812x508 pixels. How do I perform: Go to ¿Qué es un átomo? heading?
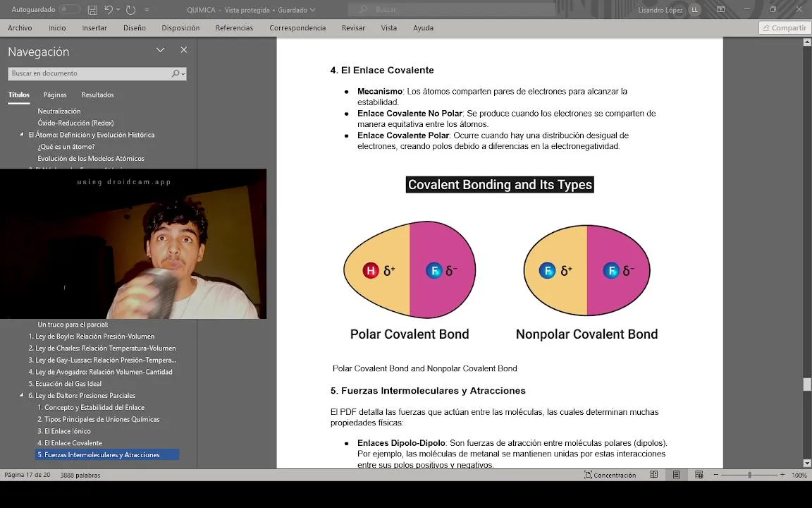click(66, 147)
